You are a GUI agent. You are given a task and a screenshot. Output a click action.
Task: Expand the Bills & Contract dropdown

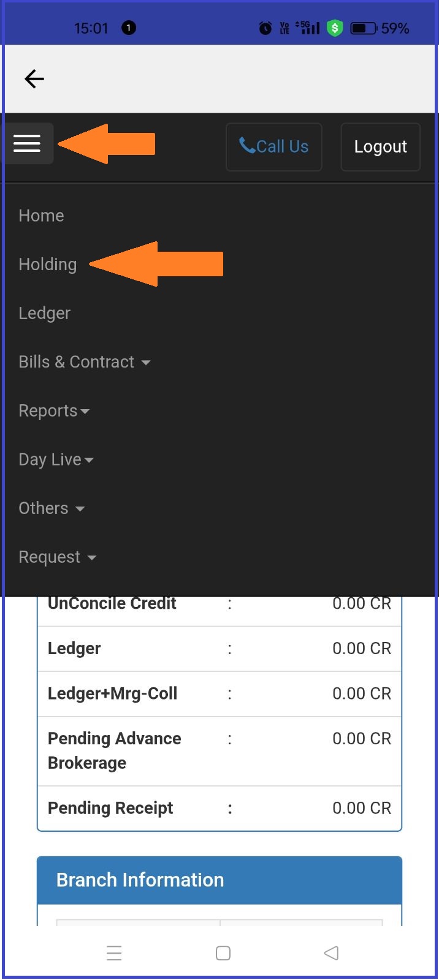point(85,362)
